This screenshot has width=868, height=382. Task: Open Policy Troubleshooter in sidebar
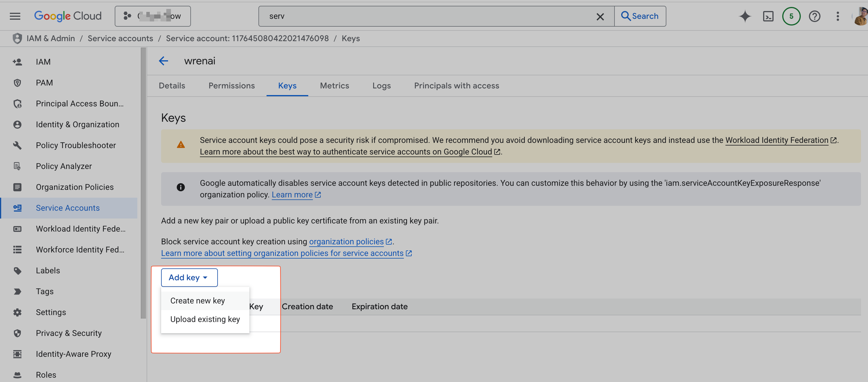(76, 145)
